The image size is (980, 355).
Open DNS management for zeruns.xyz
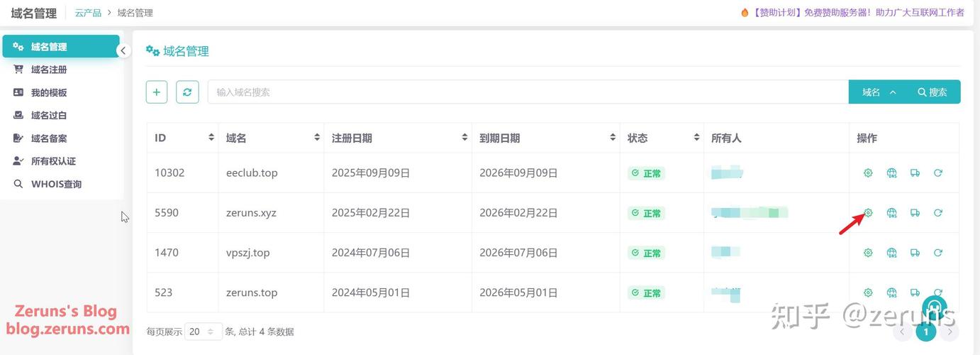(x=892, y=212)
